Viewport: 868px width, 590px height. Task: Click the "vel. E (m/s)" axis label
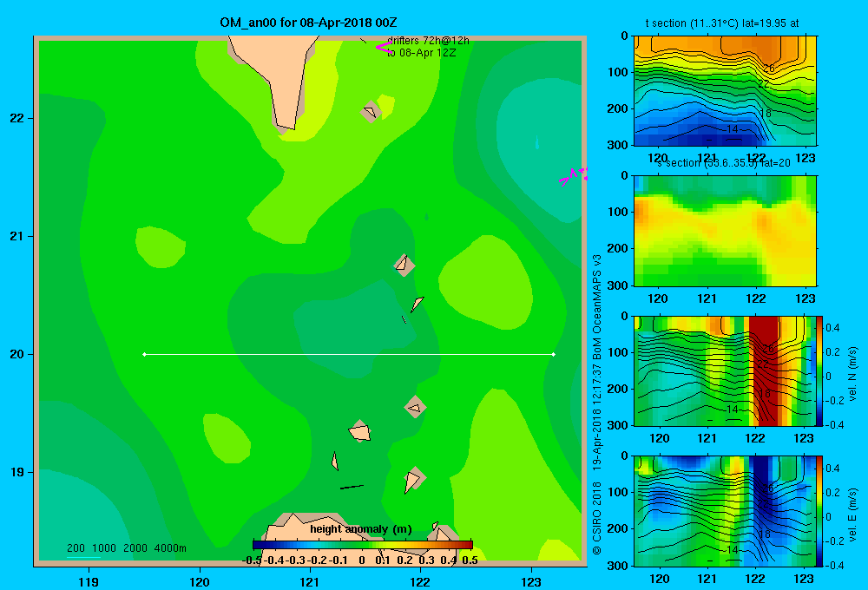[852, 514]
